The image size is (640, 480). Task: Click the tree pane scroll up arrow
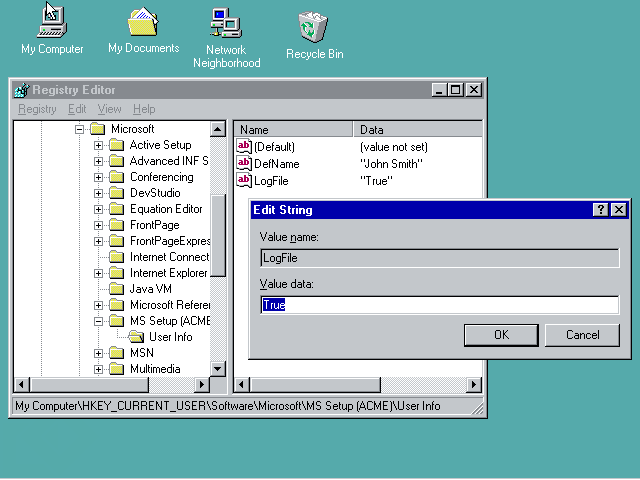(x=218, y=129)
